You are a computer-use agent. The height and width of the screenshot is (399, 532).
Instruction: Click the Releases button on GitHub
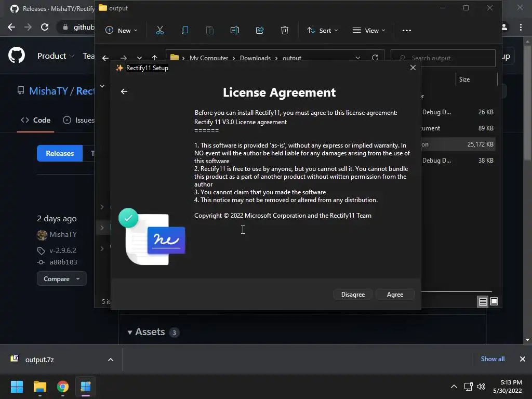(x=60, y=153)
